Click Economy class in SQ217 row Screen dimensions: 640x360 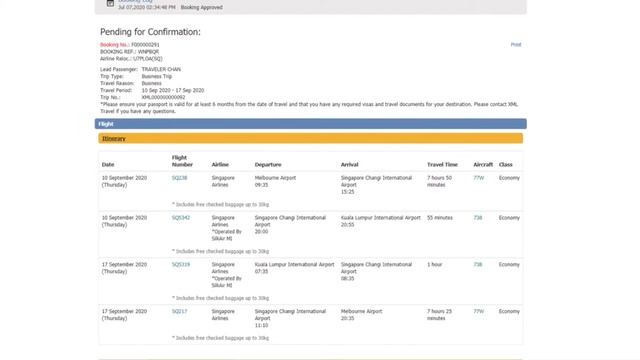tap(509, 311)
